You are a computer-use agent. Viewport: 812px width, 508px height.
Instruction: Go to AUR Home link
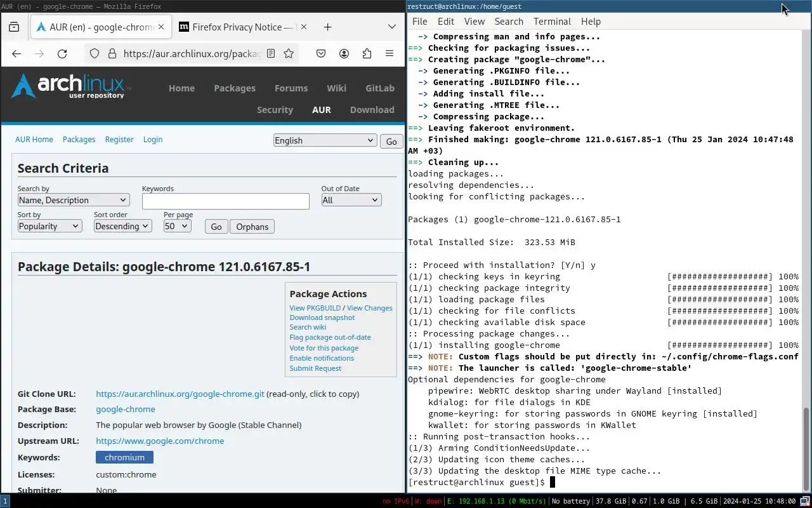34,139
